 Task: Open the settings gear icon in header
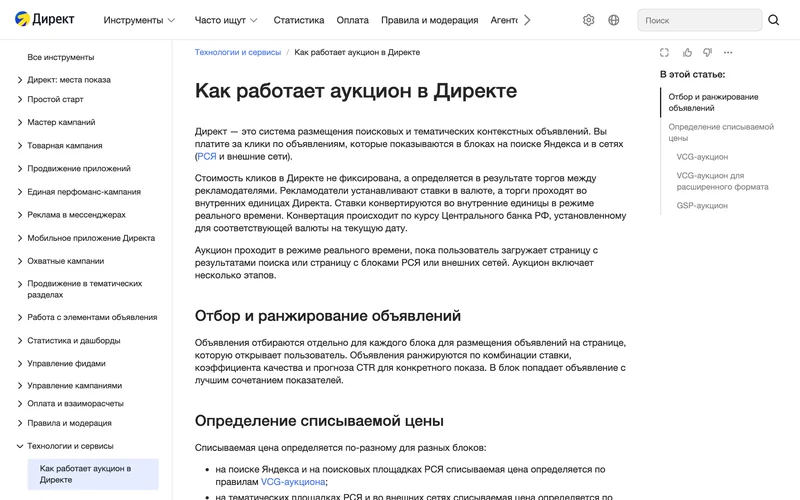point(588,20)
